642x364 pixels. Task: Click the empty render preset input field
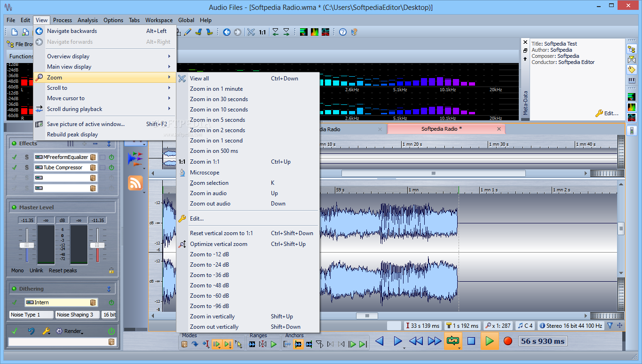(x=58, y=342)
